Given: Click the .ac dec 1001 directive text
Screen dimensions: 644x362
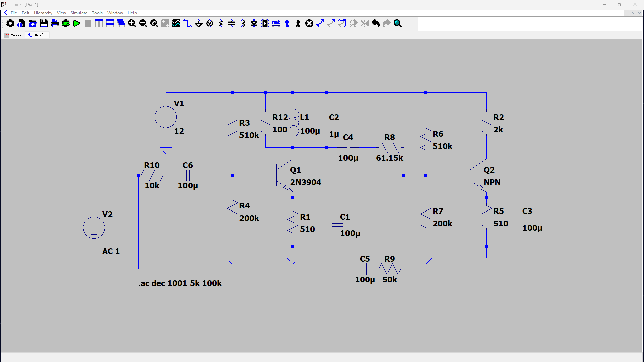Looking at the screenshot, I should click(180, 283).
